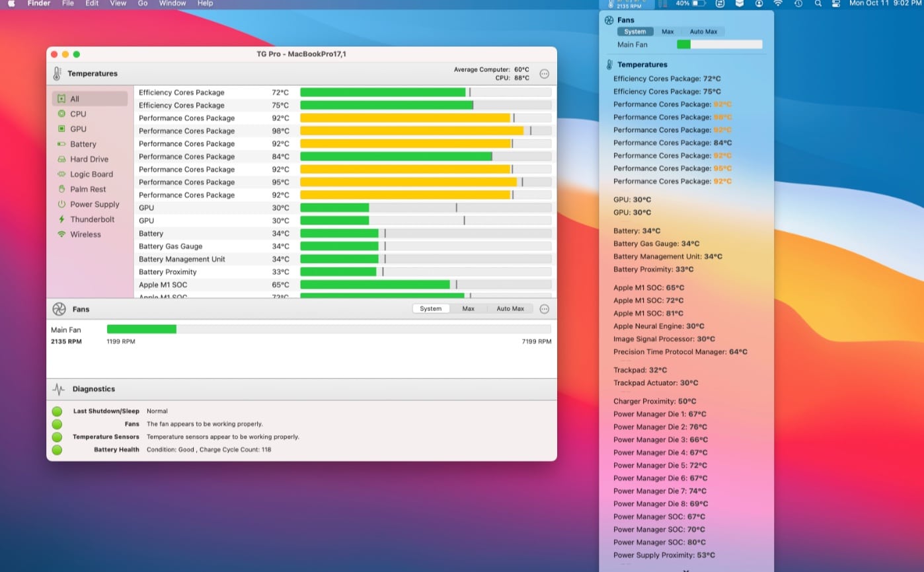This screenshot has width=924, height=572.
Task: Open the Battery sensors category
Action: [83, 144]
